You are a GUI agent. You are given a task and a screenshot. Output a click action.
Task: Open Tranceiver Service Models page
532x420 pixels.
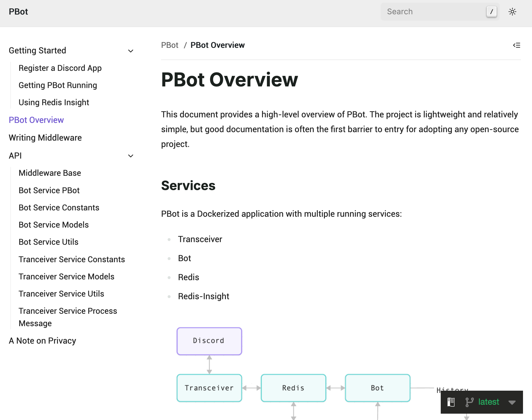click(x=66, y=276)
